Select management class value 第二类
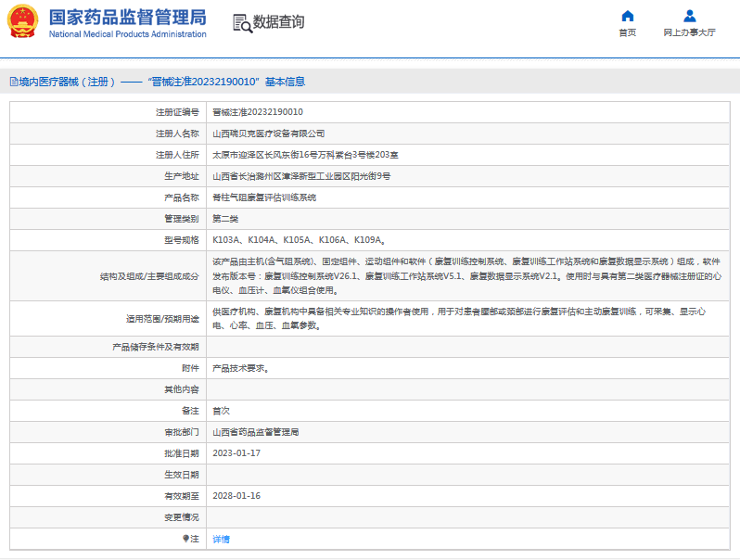Screen dimensions: 740x560 (x=225, y=219)
